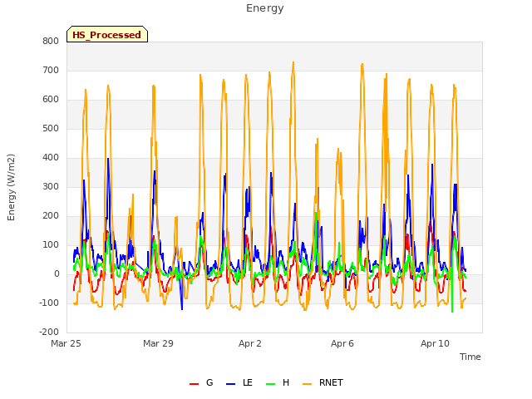This screenshot has height=399, width=532.
Task: Click the 500 y-axis tick label
Action: coord(51,129)
